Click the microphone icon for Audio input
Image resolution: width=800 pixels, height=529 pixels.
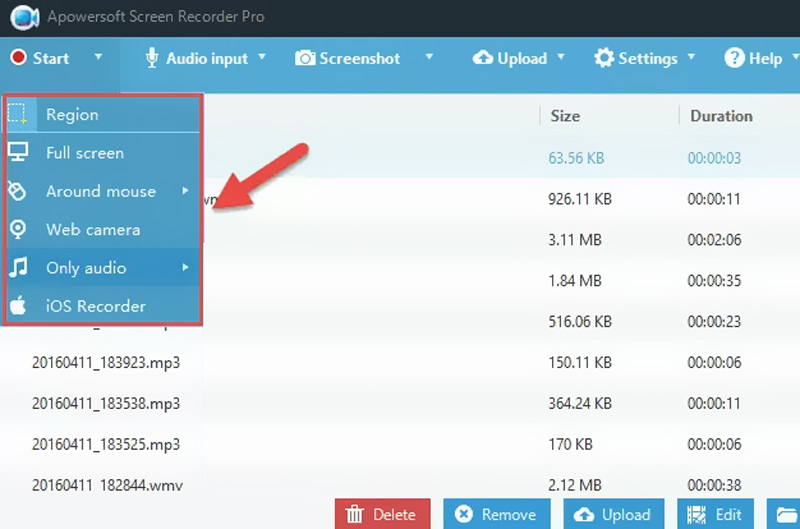[x=152, y=58]
